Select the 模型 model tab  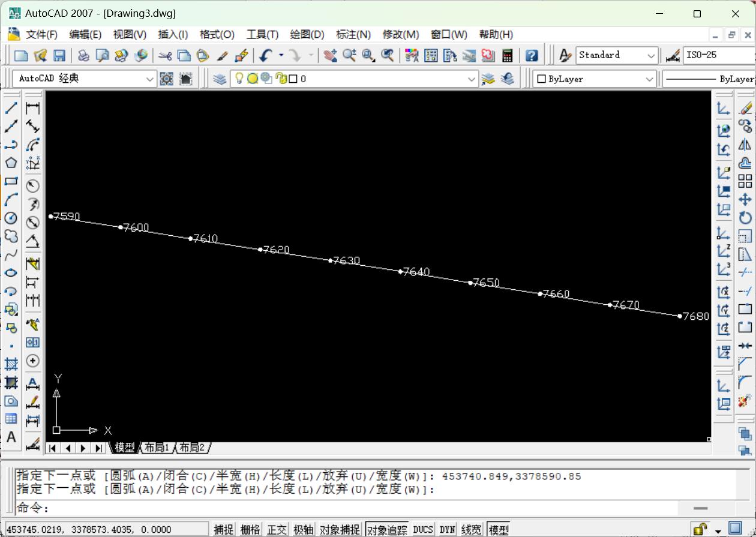tap(125, 448)
